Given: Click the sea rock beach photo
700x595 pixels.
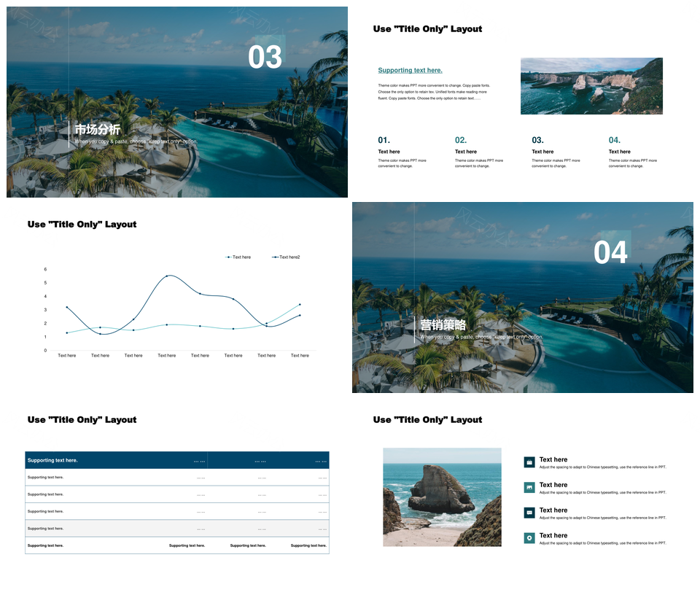Looking at the screenshot, I should tap(442, 497).
